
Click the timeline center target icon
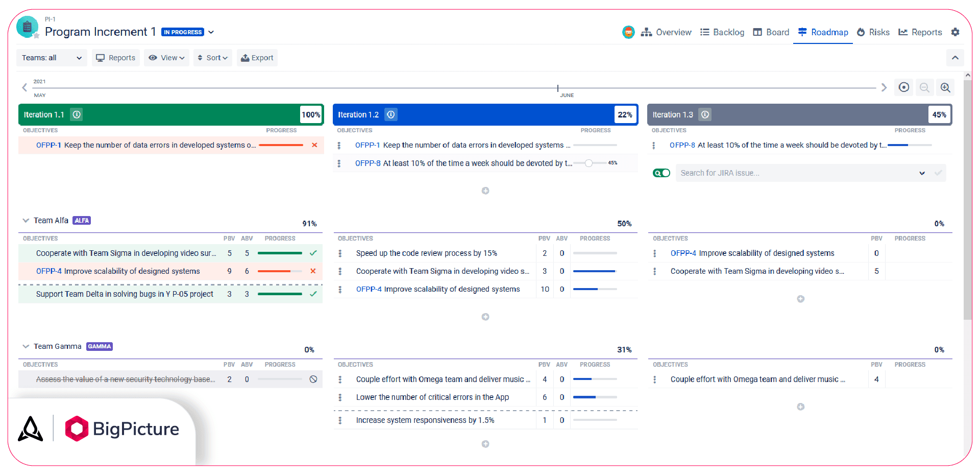[x=903, y=87]
